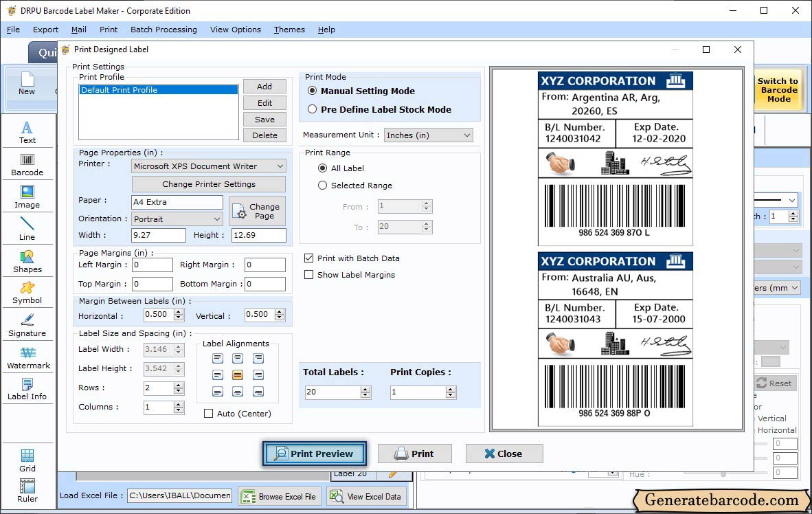Select the Text tool in sidebar
The image size is (812, 514).
(27, 132)
